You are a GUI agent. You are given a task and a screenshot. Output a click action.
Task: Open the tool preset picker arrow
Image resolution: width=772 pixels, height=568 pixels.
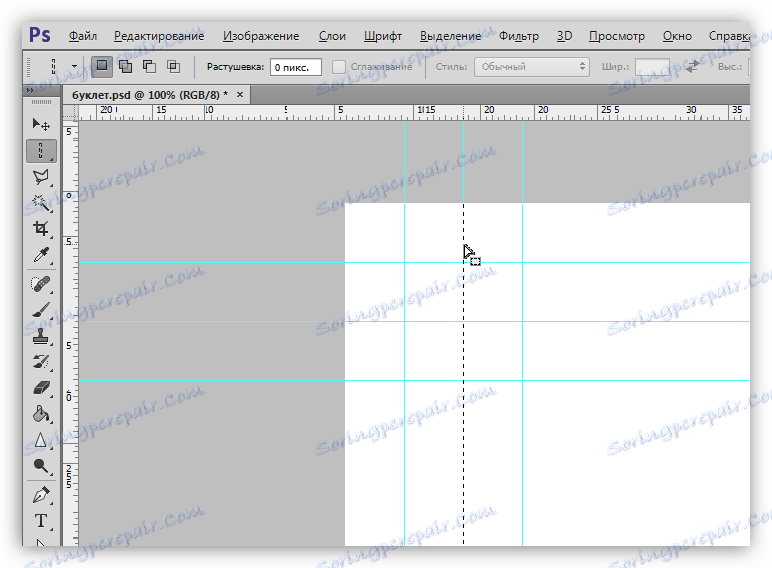click(x=74, y=66)
